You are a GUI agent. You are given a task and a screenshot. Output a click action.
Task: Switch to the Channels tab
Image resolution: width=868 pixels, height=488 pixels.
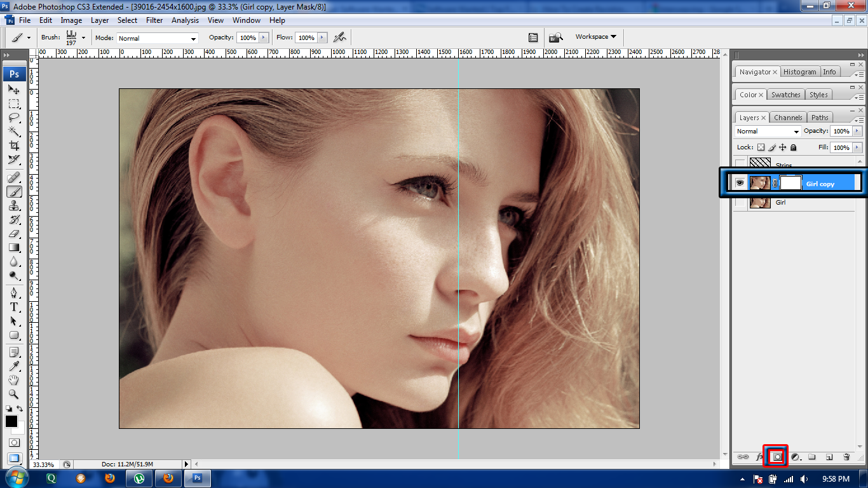click(x=788, y=118)
